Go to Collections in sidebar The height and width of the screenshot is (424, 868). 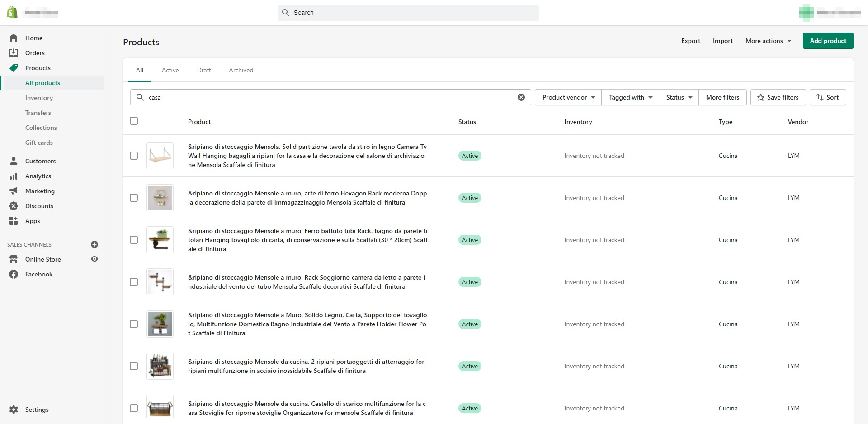point(41,128)
